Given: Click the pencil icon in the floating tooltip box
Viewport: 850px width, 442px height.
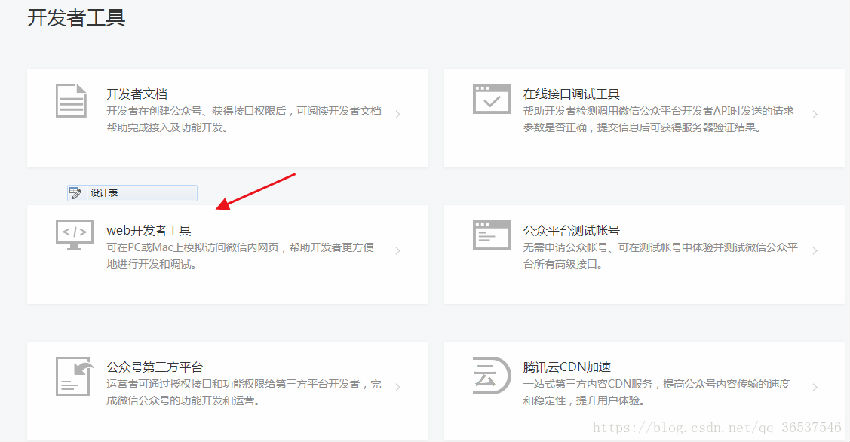Looking at the screenshot, I should coord(74,192).
